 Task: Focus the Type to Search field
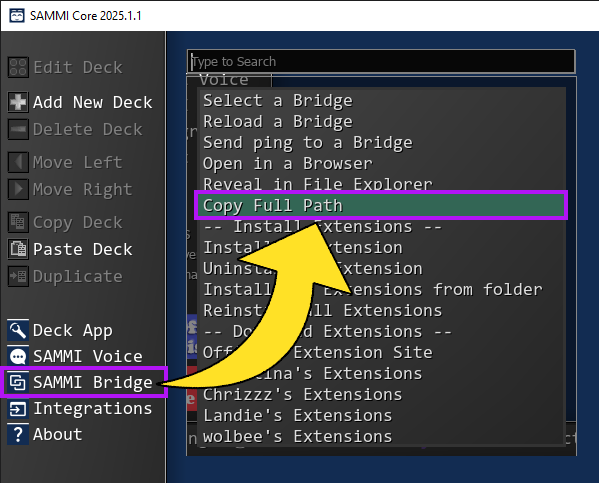click(381, 61)
